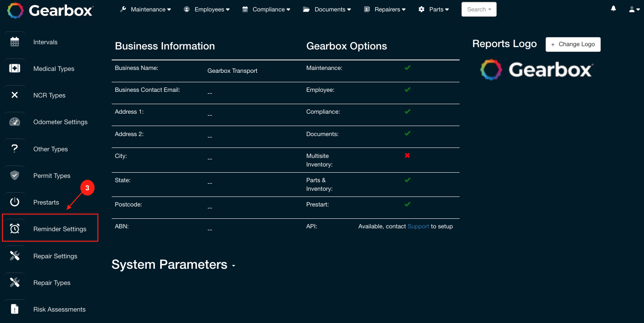The height and width of the screenshot is (323, 644).
Task: Click the green check beside Prestart option
Action: tap(407, 204)
